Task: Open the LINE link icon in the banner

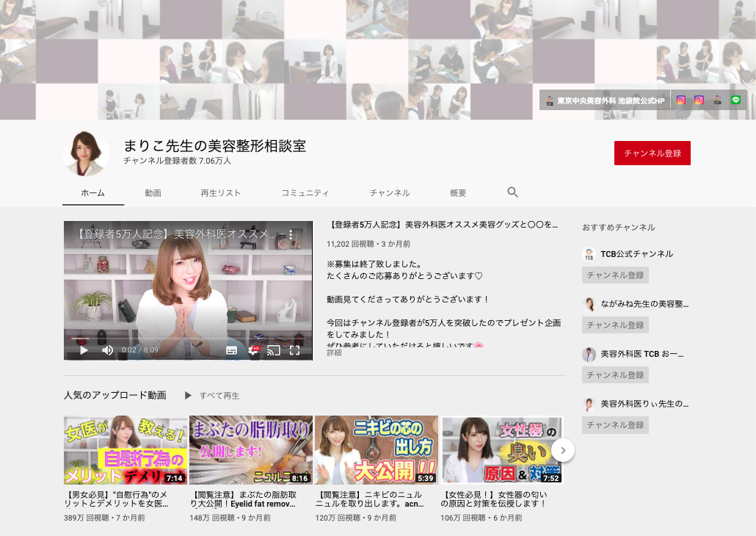Action: click(735, 100)
